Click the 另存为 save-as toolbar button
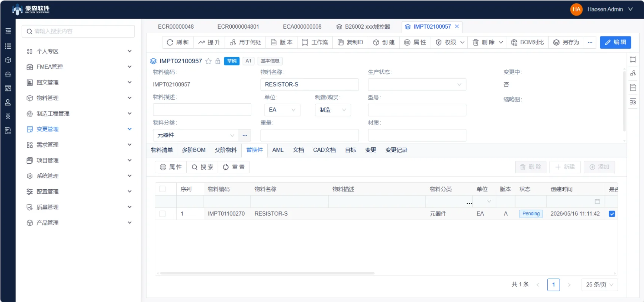The width and height of the screenshot is (644, 302). point(566,42)
